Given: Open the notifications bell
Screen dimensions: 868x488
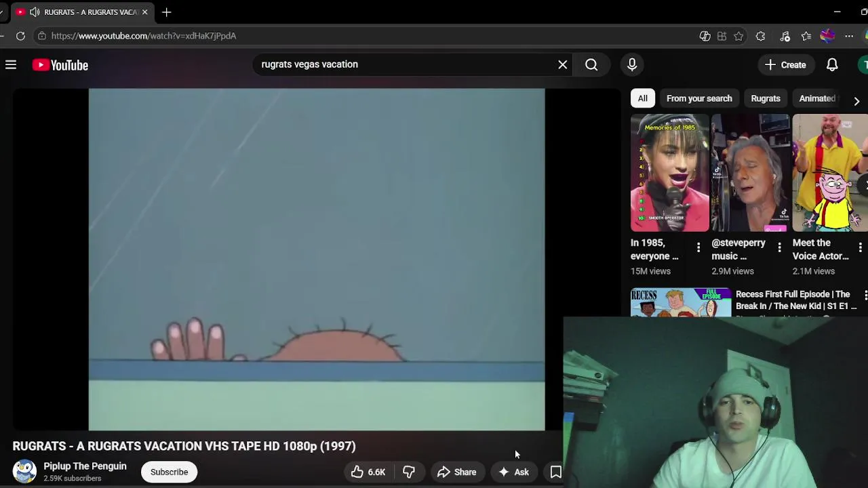Looking at the screenshot, I should (832, 65).
